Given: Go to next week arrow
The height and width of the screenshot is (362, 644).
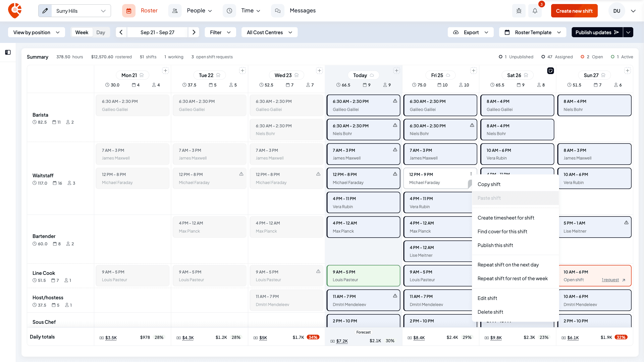Looking at the screenshot, I should [194, 32].
